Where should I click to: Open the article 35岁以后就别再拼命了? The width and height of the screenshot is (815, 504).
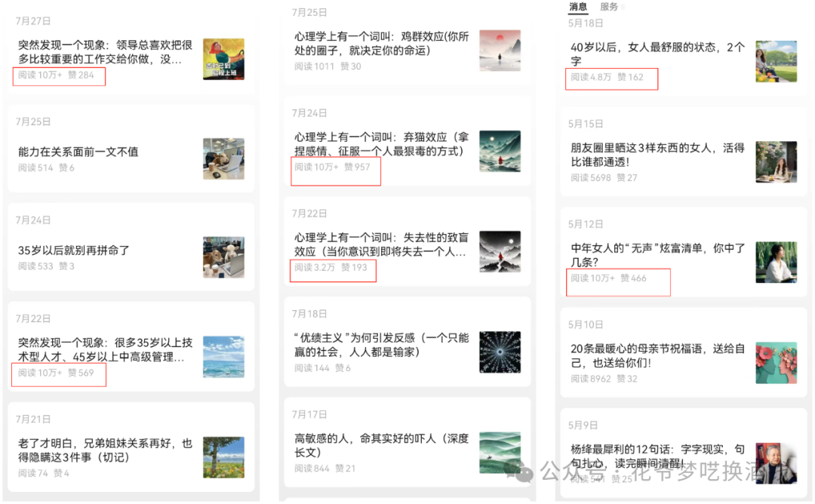(74, 250)
